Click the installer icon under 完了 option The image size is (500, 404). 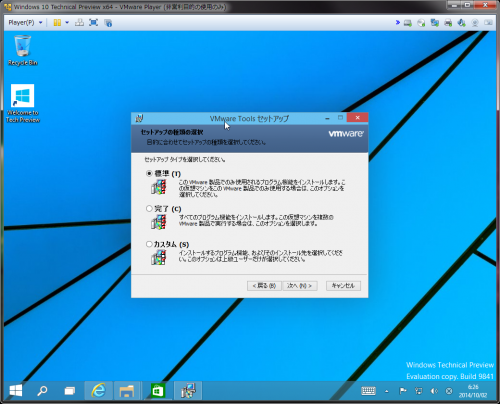click(159, 222)
